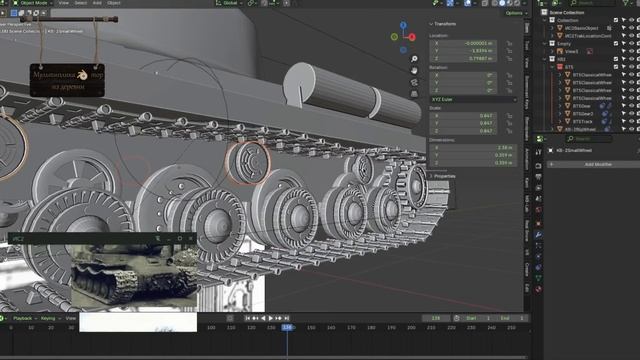The width and height of the screenshot is (640, 360).
Task: Switch perspective/orthographic grid gizmo icon
Action: tap(414, 94)
